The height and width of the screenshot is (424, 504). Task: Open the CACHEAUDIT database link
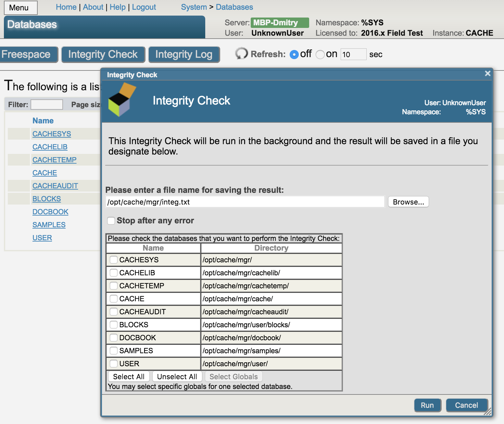[55, 186]
